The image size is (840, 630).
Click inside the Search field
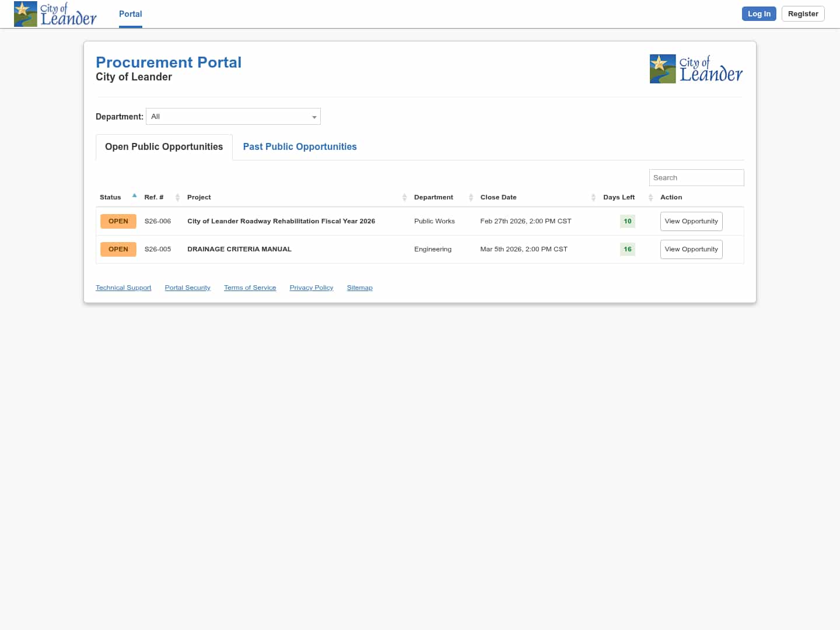pos(696,177)
